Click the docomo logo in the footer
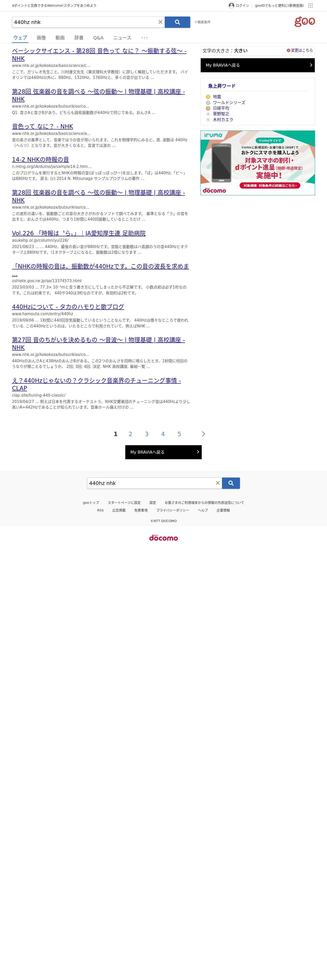Viewport: 327px width, 980px height. (163, 538)
